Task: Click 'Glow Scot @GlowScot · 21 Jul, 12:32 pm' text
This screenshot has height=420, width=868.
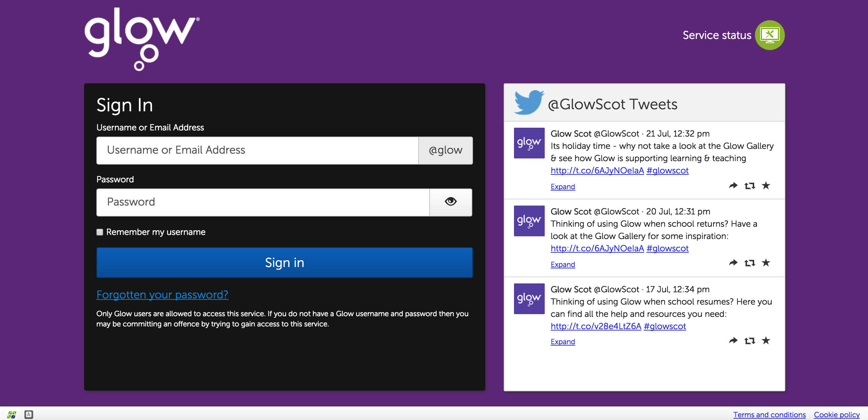Action: (630, 134)
